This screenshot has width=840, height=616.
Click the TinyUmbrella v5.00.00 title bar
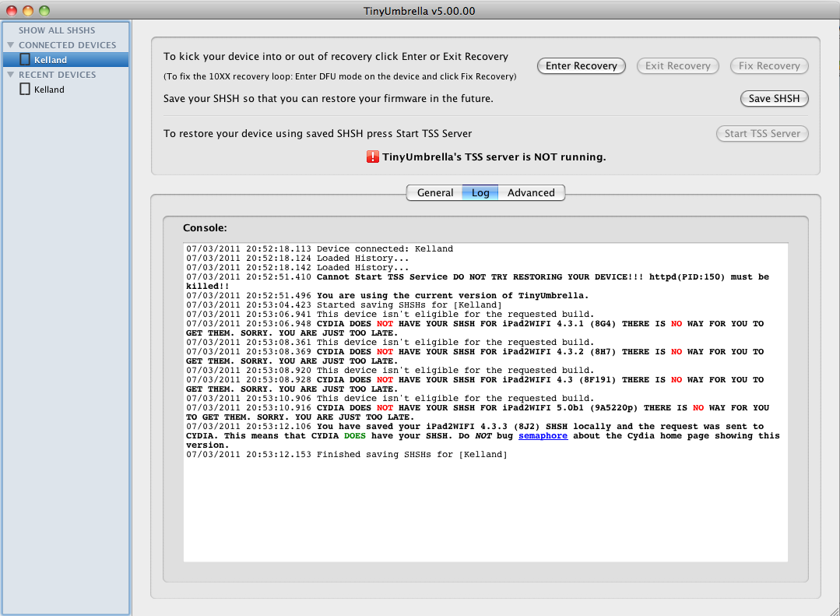click(420, 11)
